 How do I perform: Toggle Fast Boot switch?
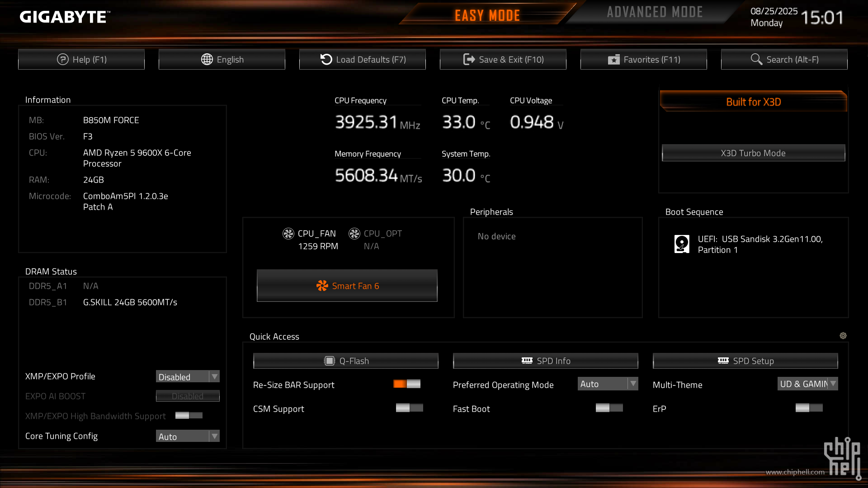pos(609,408)
